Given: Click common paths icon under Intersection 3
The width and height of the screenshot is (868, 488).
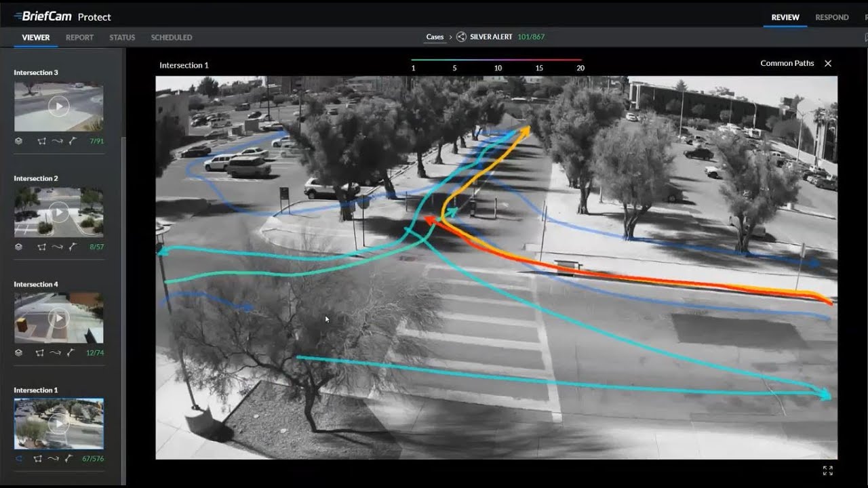Looking at the screenshot, I should tap(71, 141).
